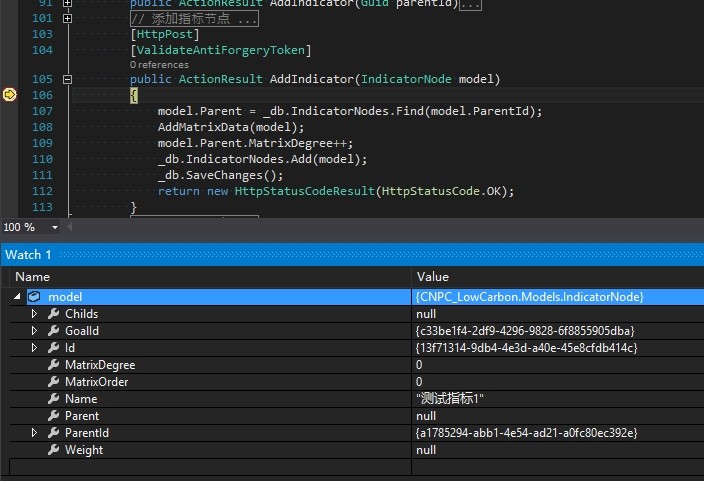704x481 pixels.
Task: Expand the ParentId property row
Action: coord(34,432)
